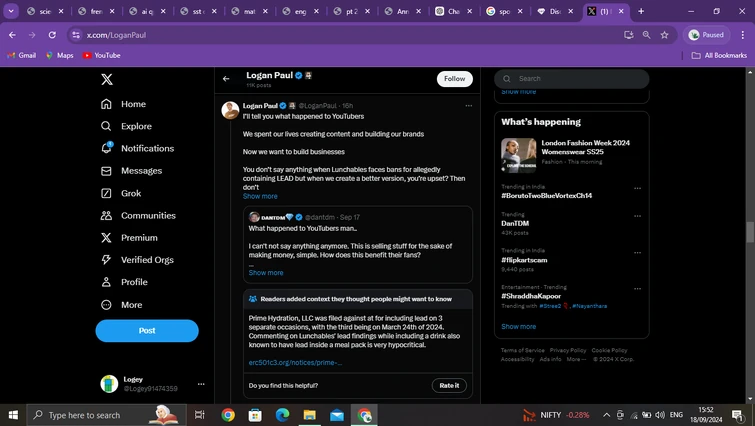Open the Paused profile button

(706, 35)
